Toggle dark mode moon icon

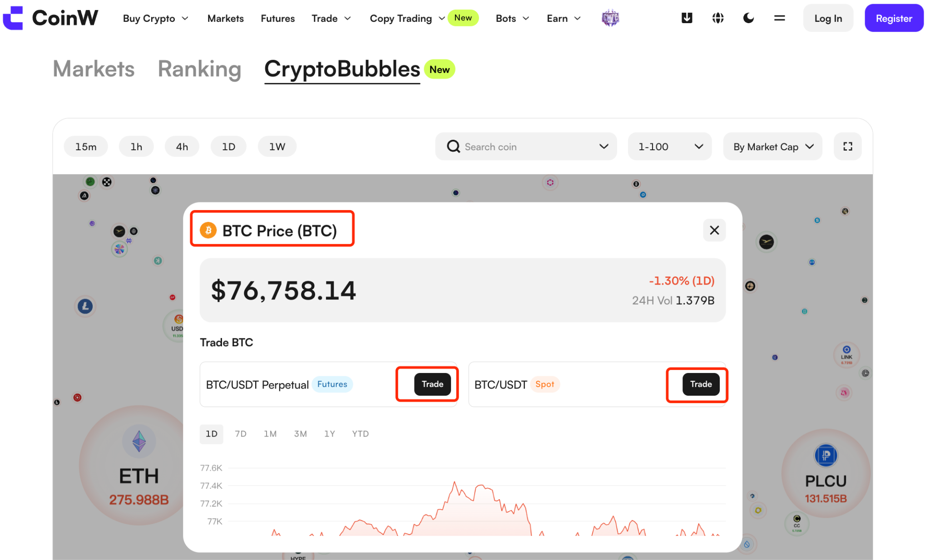[748, 18]
